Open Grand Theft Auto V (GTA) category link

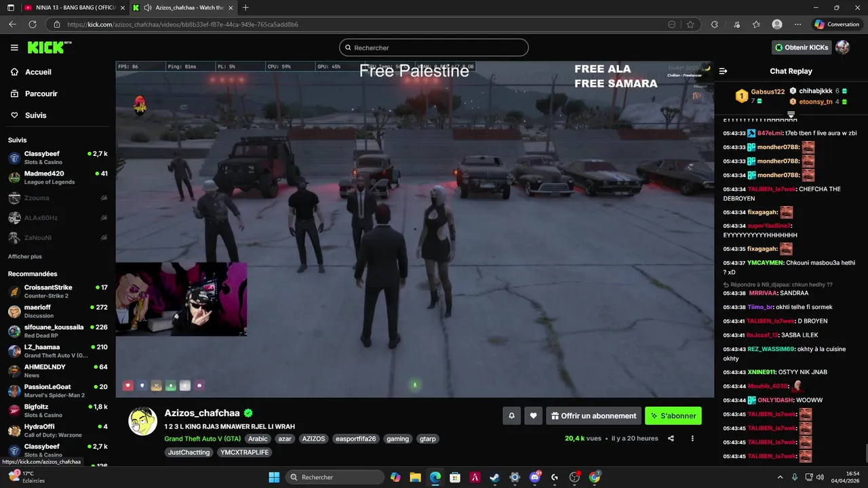(x=202, y=439)
